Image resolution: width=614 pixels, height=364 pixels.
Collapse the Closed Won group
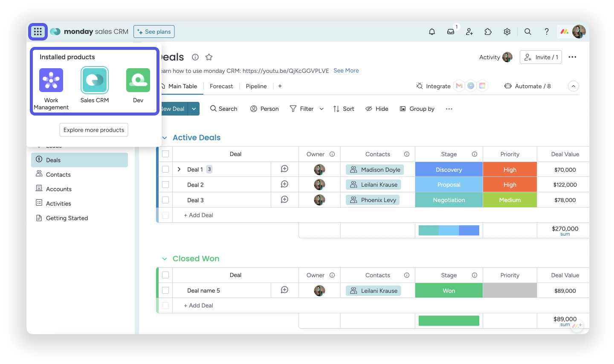165,259
